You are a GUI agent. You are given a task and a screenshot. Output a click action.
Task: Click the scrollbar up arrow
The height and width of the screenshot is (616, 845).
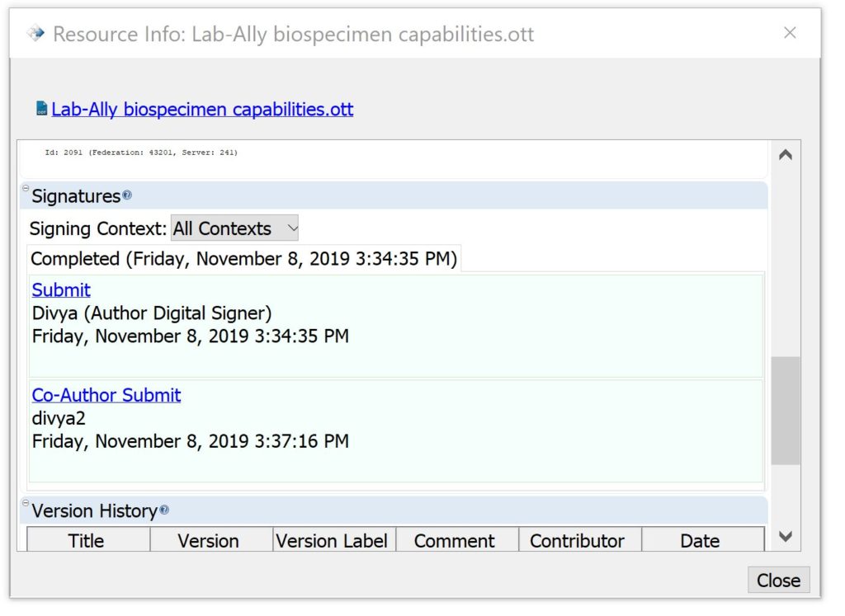(786, 155)
